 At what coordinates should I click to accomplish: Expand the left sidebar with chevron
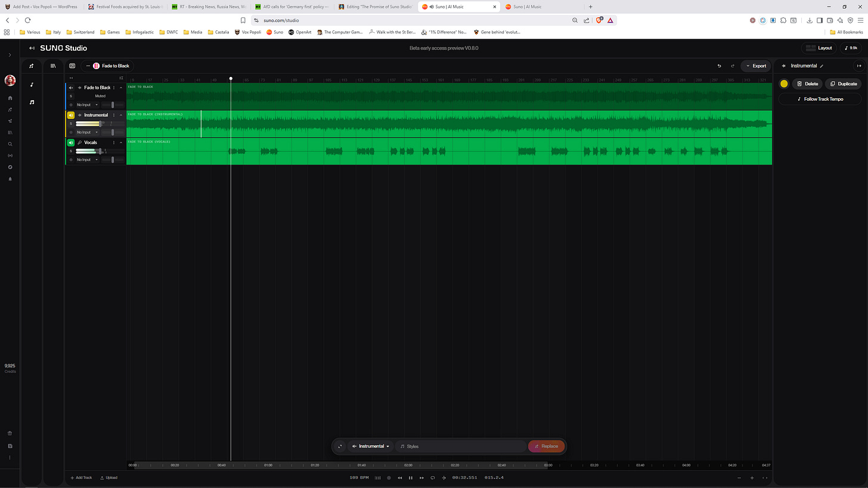[x=10, y=55]
